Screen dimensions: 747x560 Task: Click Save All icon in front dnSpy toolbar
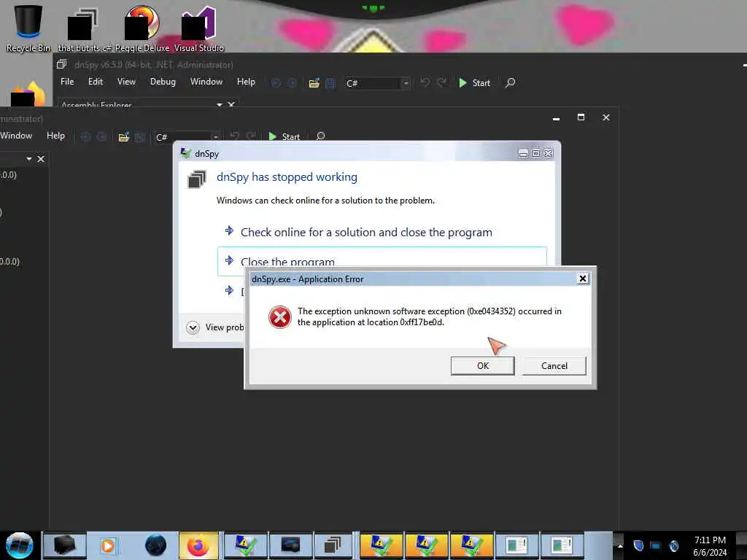[139, 137]
